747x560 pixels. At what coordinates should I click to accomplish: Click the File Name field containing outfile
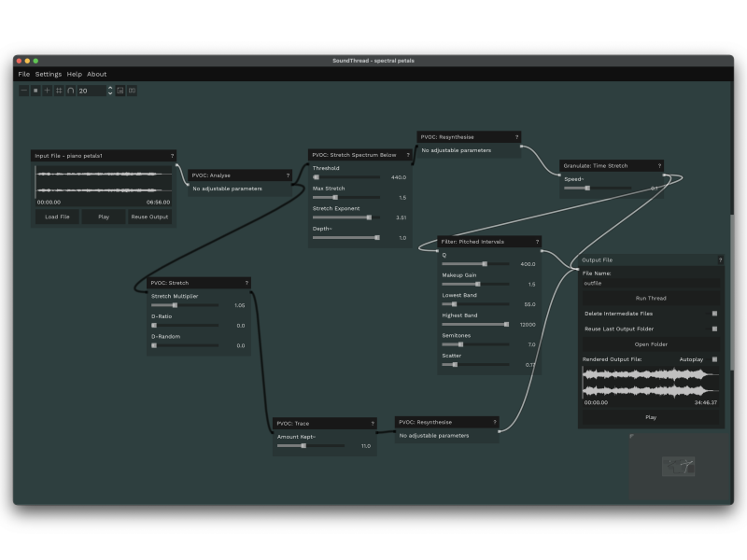pyautogui.click(x=651, y=283)
